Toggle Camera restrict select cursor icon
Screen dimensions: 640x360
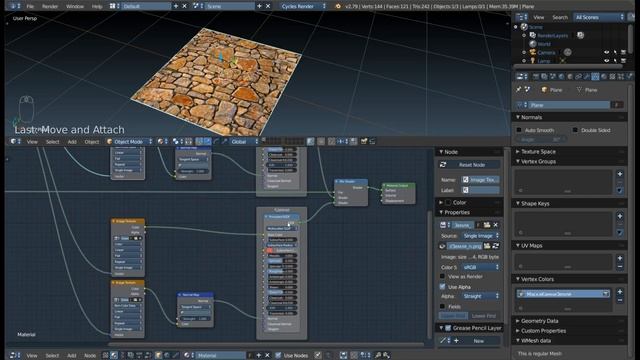pos(615,52)
